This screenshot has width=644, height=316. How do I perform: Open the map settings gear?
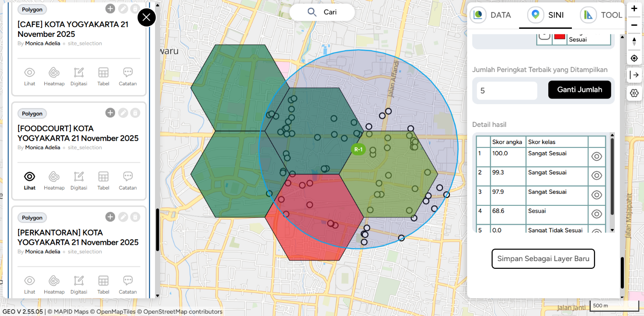click(x=634, y=93)
